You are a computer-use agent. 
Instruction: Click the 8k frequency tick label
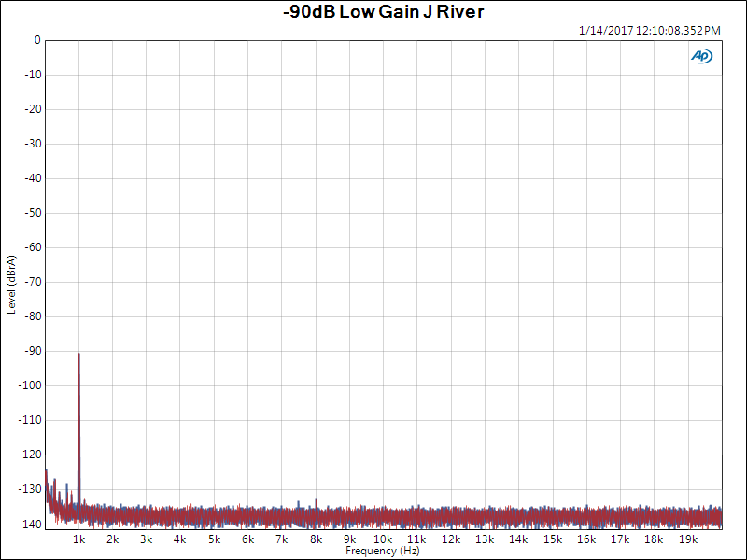[x=316, y=539]
